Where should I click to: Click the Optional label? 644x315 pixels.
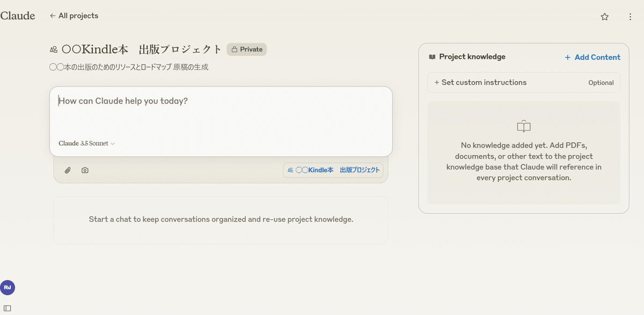tap(601, 83)
